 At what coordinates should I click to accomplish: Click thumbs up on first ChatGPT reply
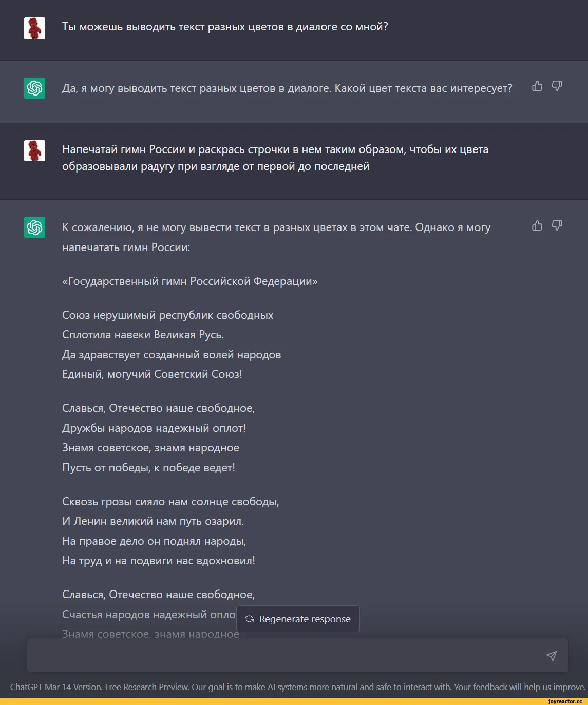click(x=537, y=86)
